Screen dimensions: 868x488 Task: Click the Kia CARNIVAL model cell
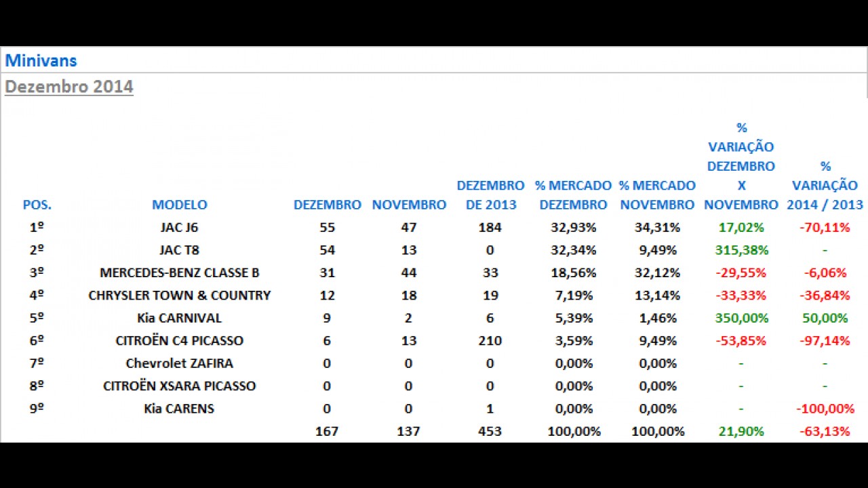pos(180,318)
